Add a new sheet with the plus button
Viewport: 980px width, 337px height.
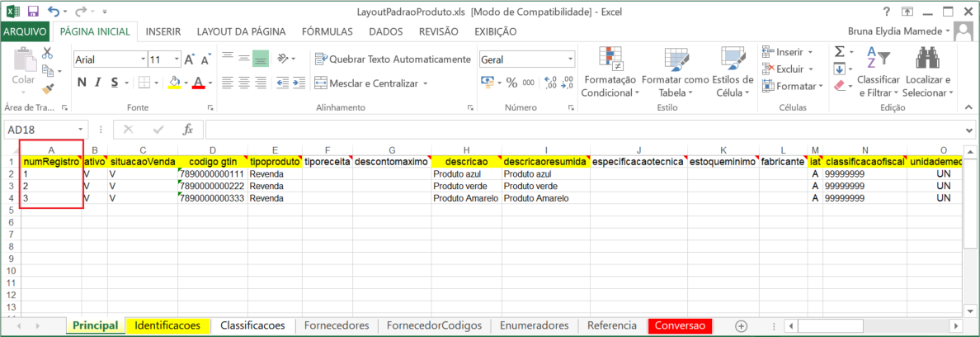pyautogui.click(x=742, y=325)
